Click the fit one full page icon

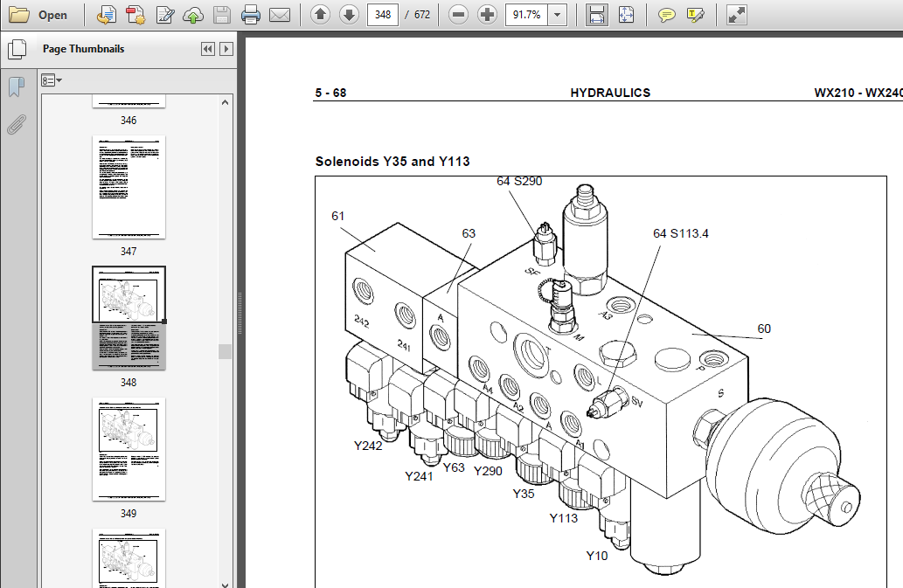(x=626, y=15)
